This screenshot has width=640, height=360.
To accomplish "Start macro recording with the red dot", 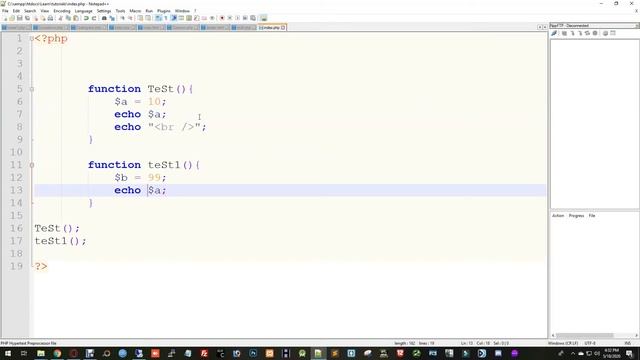I will pos(222,18).
